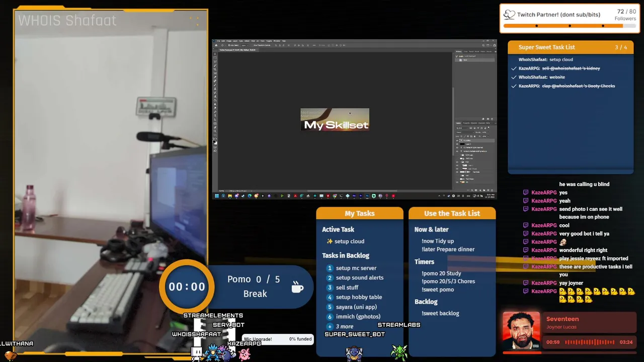The width and height of the screenshot is (644, 362).
Task: Select the Move tool in Photoshop
Action: (x=215, y=54)
